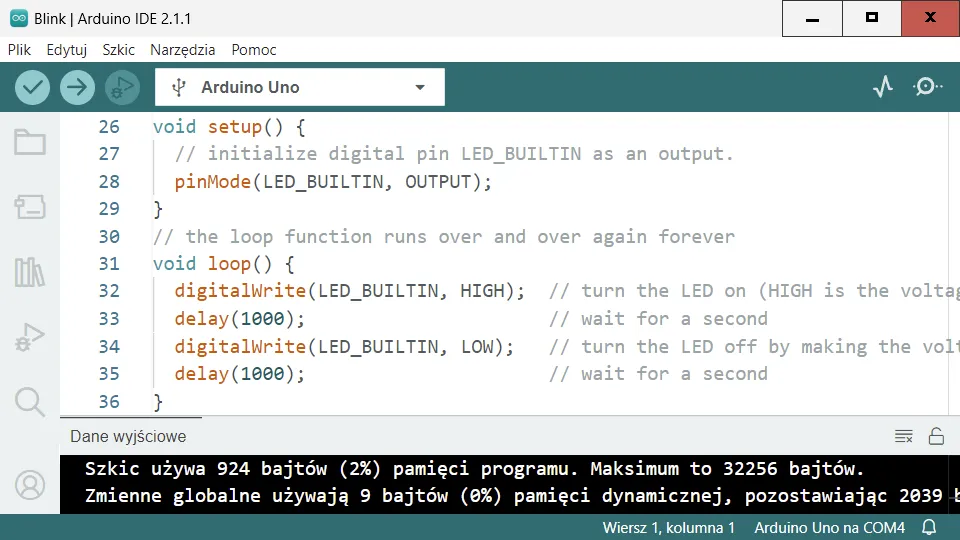The image size is (960, 540).
Task: Maximize the Arduino IDE window
Action: 872,18
